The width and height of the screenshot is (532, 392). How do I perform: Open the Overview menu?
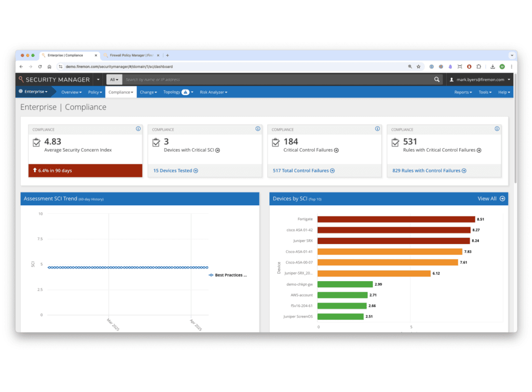pos(71,92)
